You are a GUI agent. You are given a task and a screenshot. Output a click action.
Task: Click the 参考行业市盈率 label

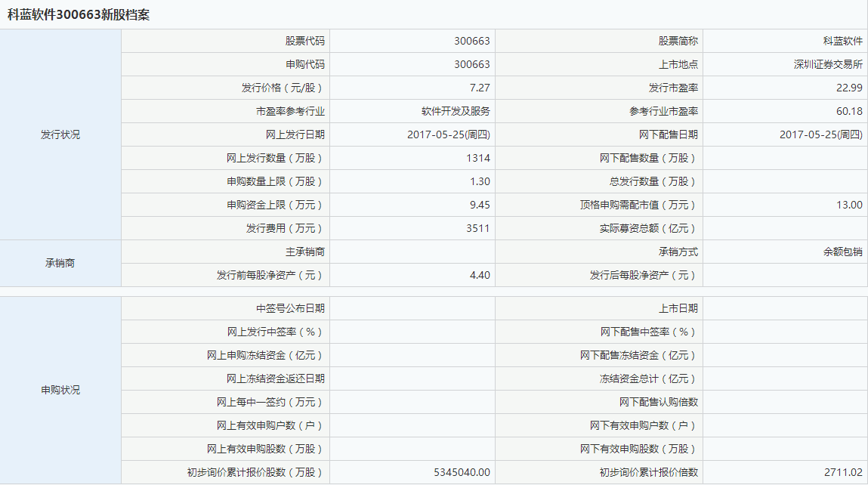point(663,111)
